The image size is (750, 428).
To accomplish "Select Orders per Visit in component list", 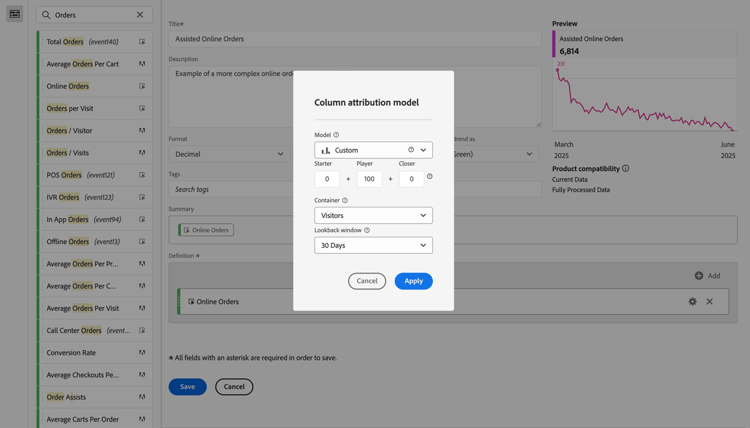I will (95, 108).
